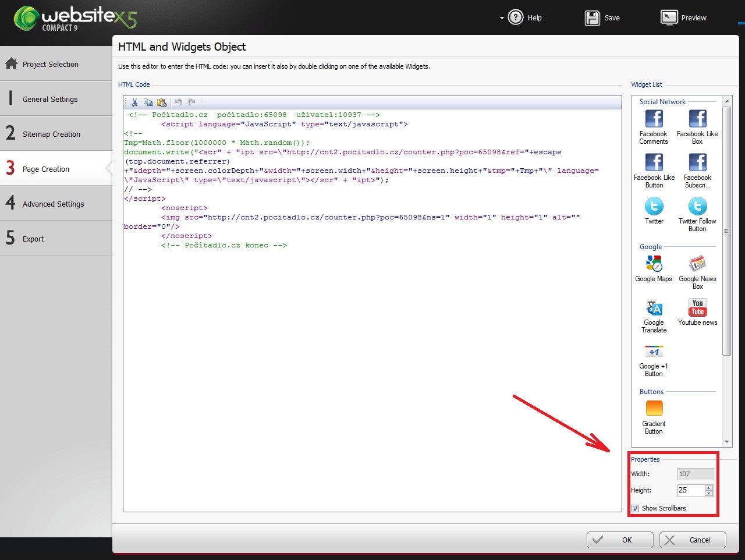Switch to Advanced Settings step

click(56, 204)
